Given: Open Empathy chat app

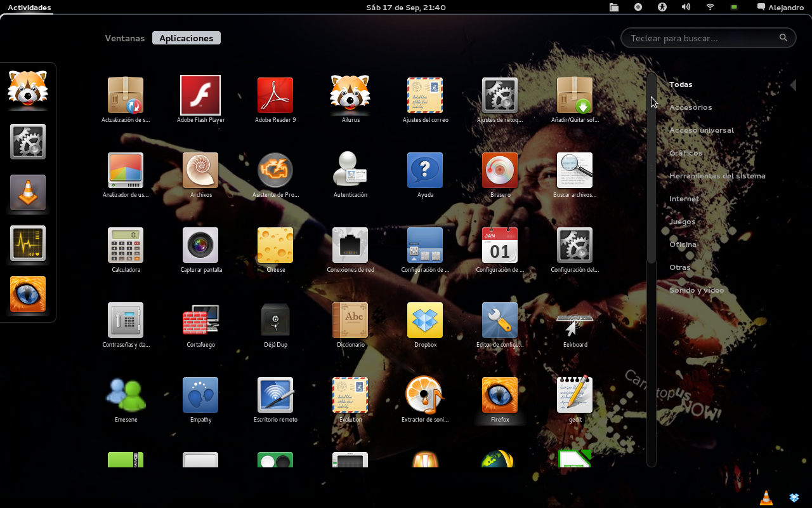Looking at the screenshot, I should tap(200, 395).
